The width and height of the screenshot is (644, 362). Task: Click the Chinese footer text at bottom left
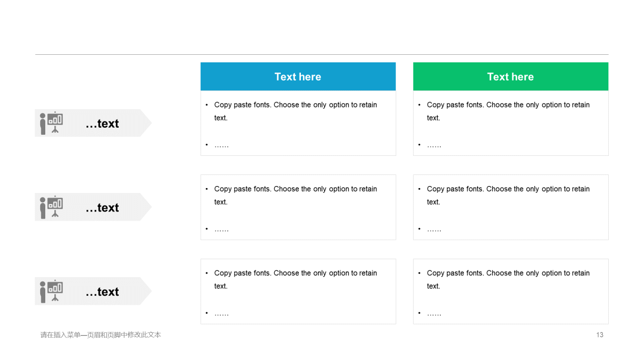pos(101,335)
